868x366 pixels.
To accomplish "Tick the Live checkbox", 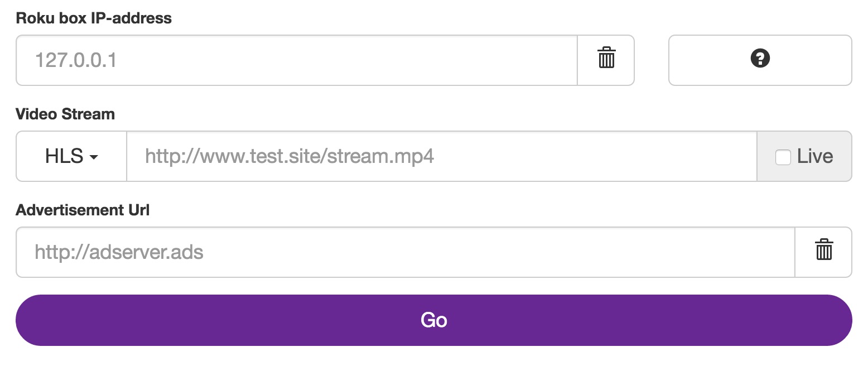I will click(x=783, y=157).
